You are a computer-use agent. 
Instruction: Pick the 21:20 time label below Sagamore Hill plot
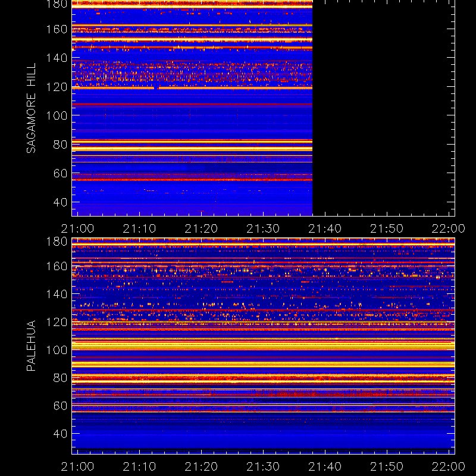(x=201, y=228)
